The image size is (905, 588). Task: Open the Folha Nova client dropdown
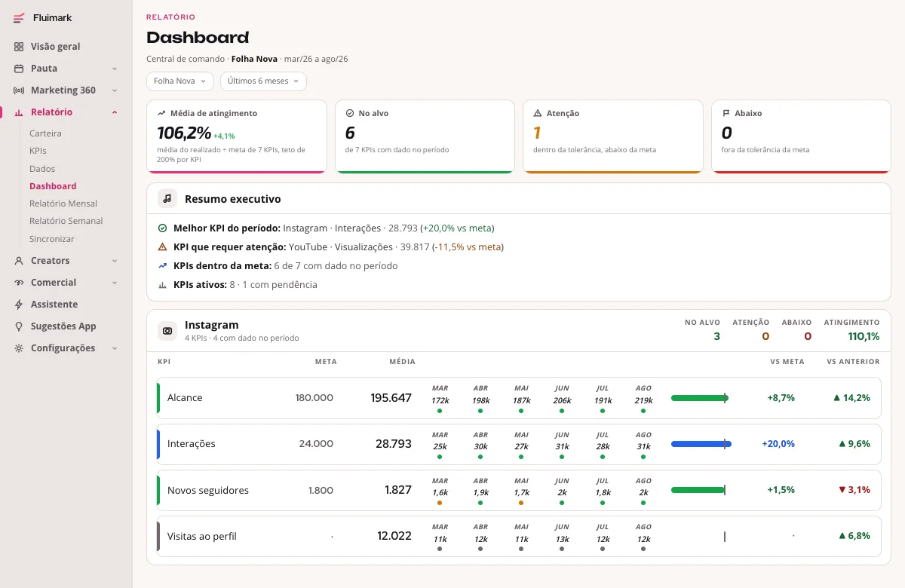(180, 81)
